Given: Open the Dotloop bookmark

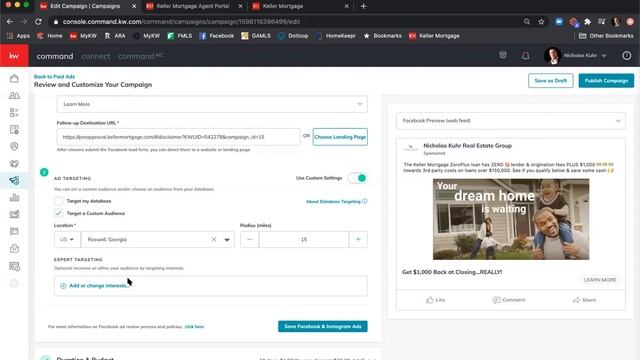Looking at the screenshot, I should point(293,36).
